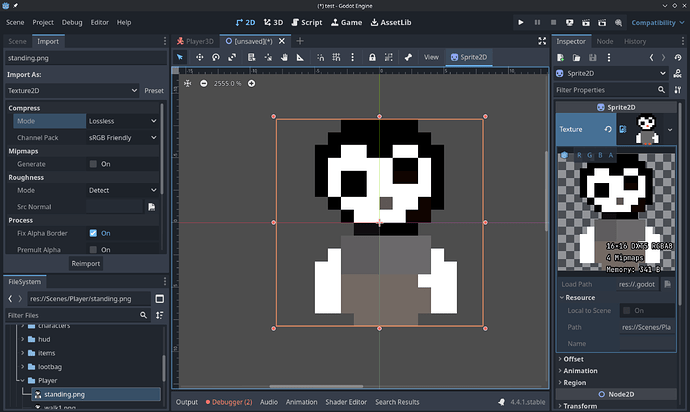Zoom out with the minus button
This screenshot has width=690, height=412.
pyautogui.click(x=203, y=83)
